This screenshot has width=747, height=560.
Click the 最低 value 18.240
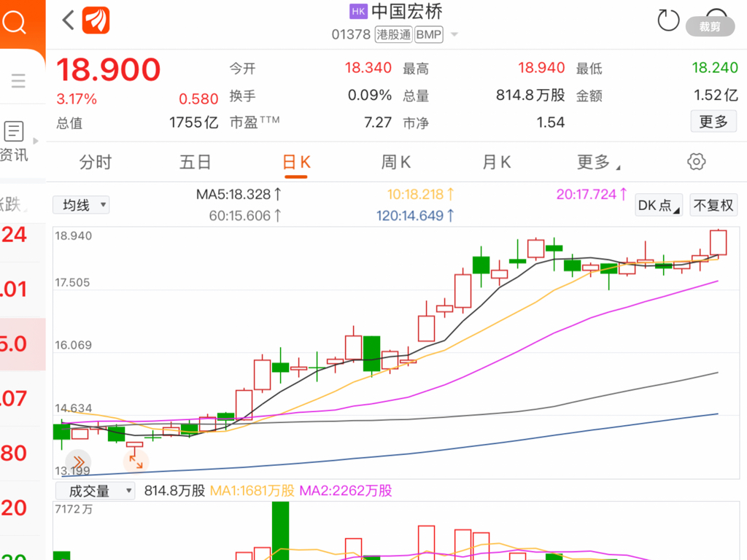point(715,68)
